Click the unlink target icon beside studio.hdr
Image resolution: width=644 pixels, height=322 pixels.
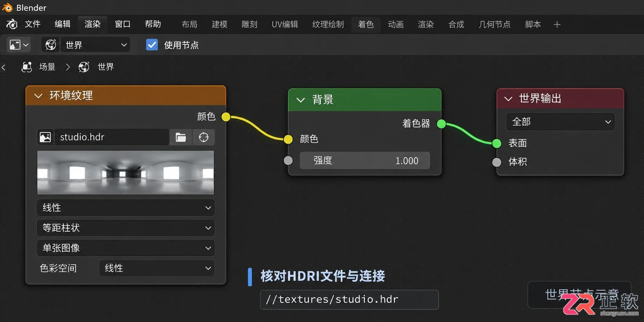click(x=203, y=137)
